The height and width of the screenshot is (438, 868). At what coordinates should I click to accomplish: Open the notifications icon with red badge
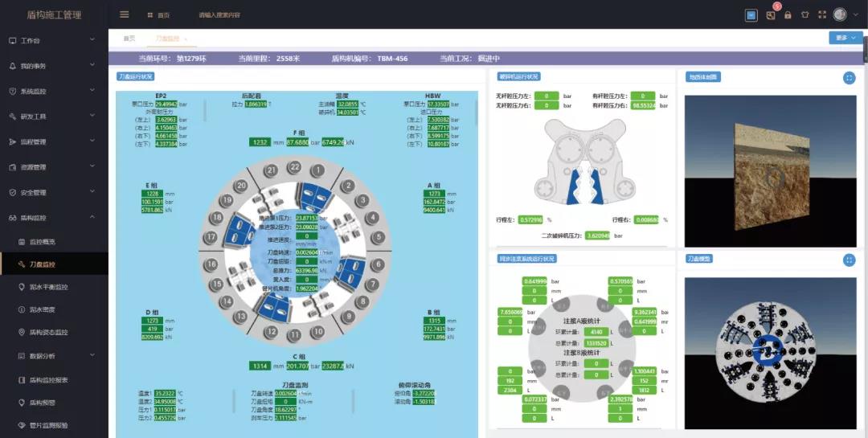(x=771, y=14)
